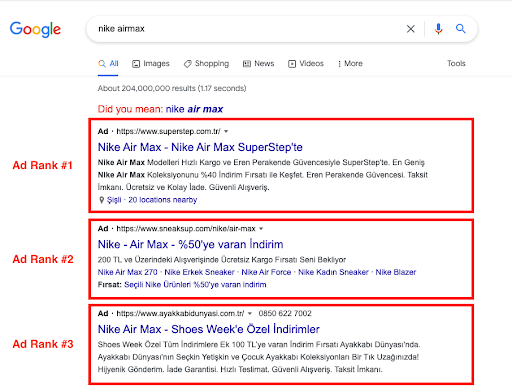Viewport: 512px width, 392px height.
Task: Expand dropdown arrow next to superstep.com.tr URL
Action: tap(226, 132)
